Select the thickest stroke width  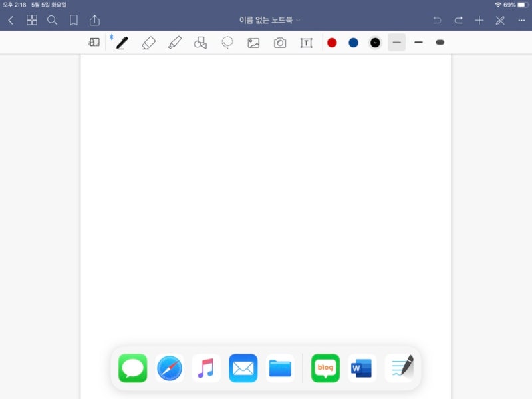[440, 42]
